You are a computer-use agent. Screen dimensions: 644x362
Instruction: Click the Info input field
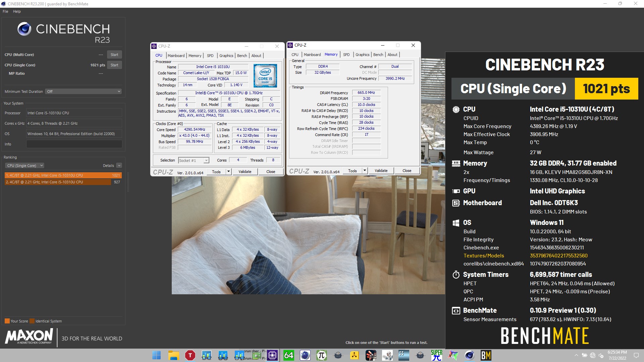74,144
